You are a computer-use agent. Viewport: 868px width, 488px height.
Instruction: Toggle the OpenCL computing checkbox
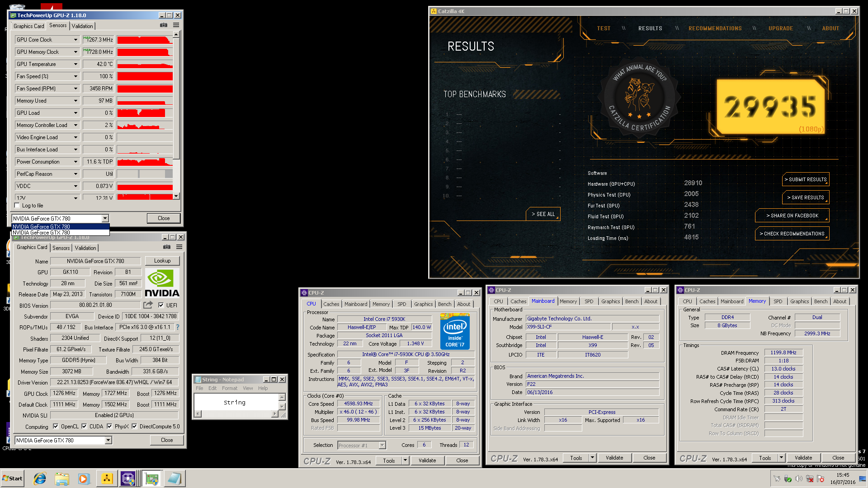click(x=56, y=426)
